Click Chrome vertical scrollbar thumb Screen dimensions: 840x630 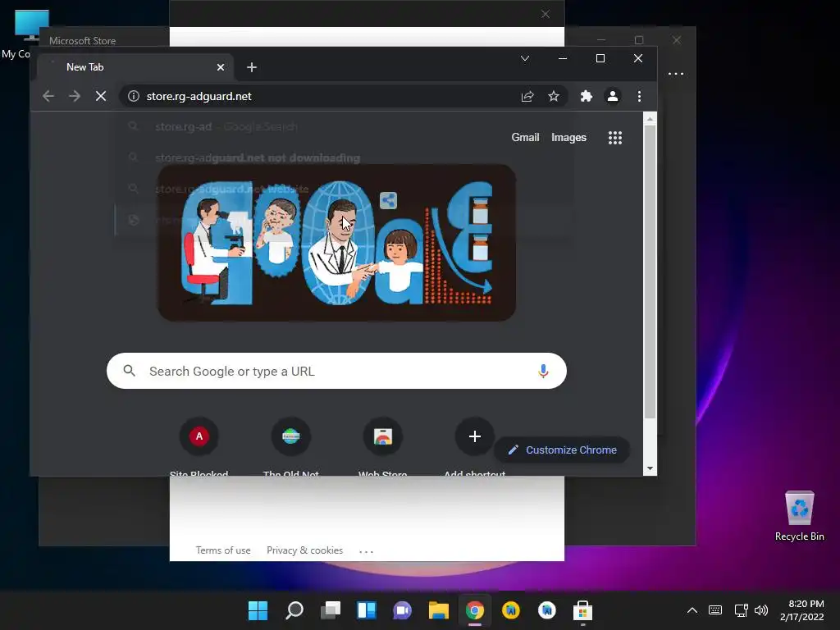point(650,272)
